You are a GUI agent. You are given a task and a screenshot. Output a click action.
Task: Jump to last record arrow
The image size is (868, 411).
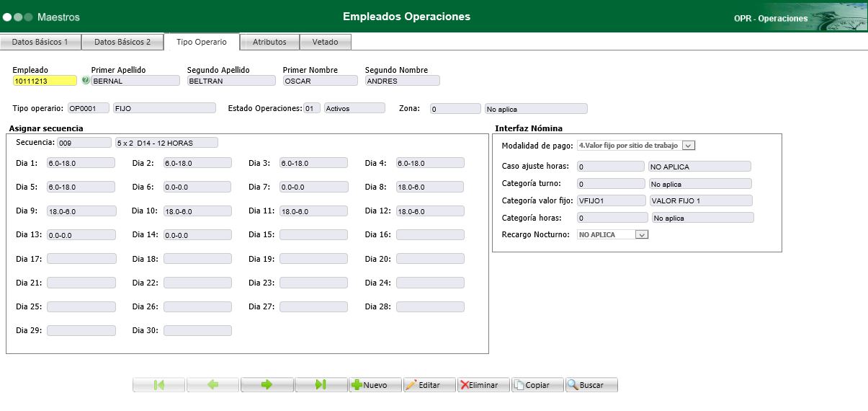pyautogui.click(x=321, y=385)
